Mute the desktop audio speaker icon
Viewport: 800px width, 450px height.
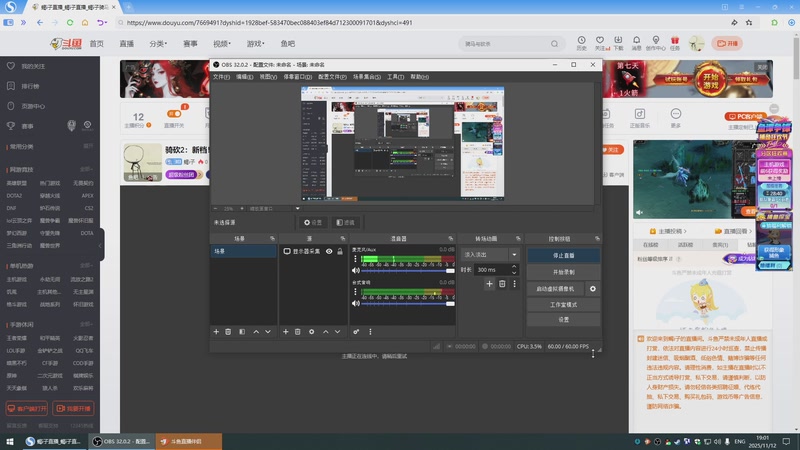point(356,303)
